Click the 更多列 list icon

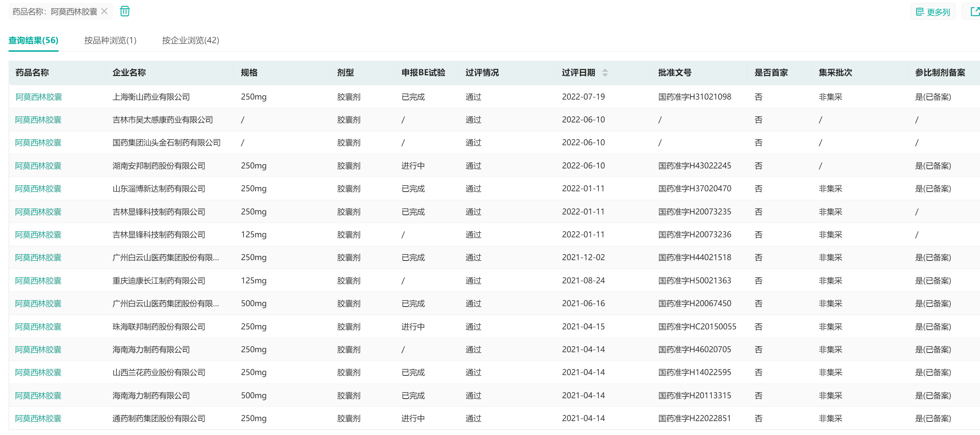point(920,12)
